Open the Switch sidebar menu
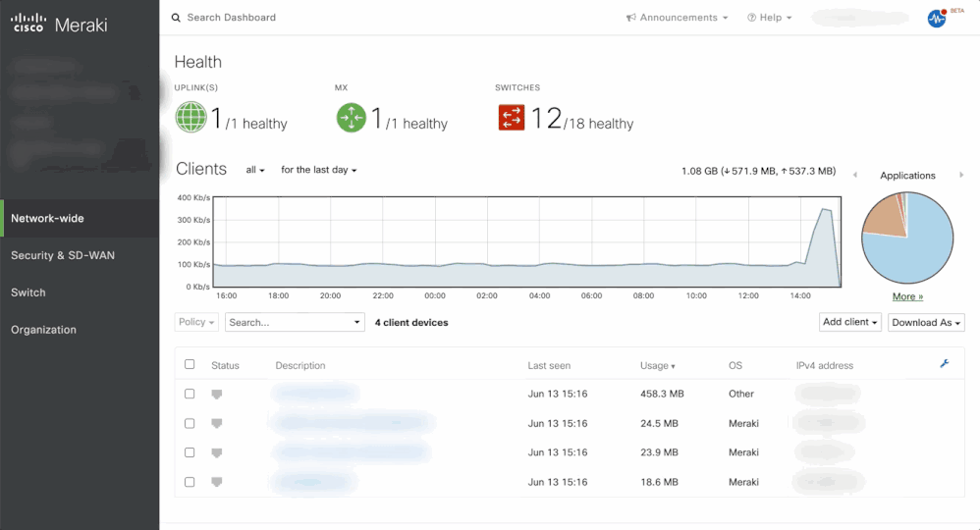 [x=28, y=292]
